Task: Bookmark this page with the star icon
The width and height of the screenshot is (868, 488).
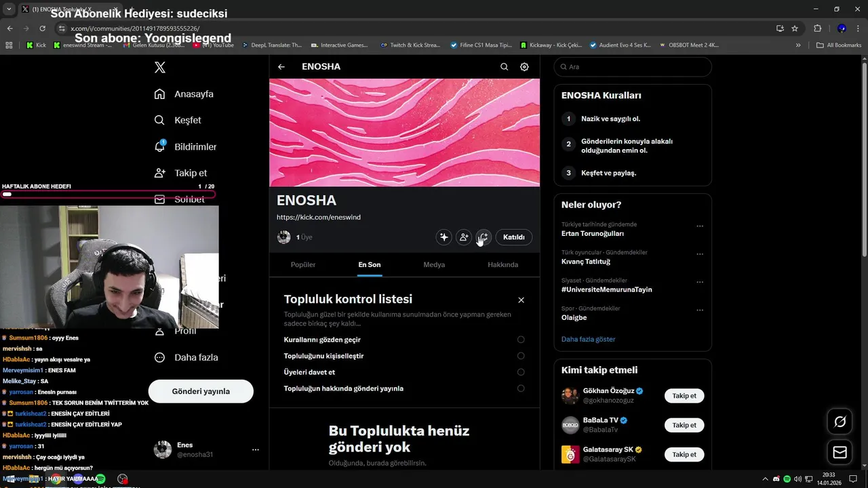Action: click(x=795, y=28)
